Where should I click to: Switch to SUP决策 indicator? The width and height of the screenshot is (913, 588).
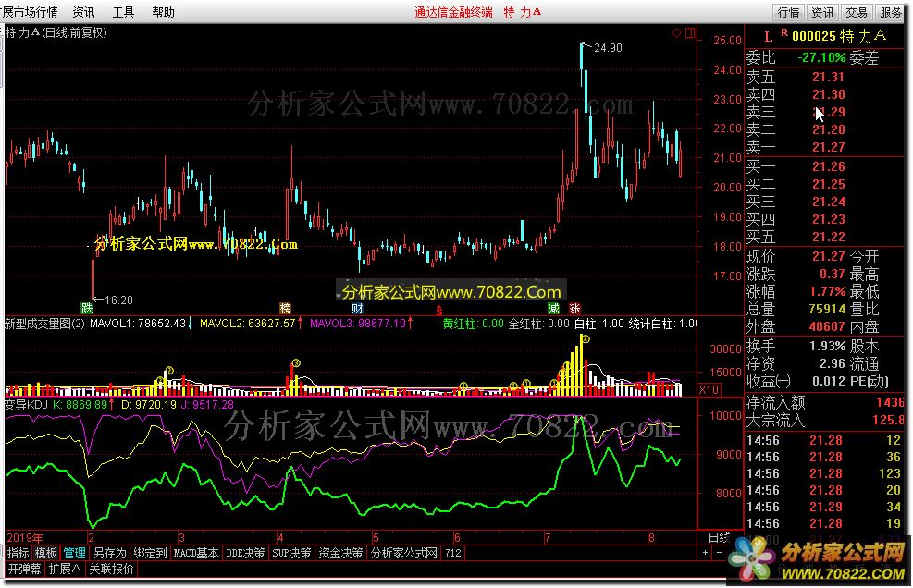[x=291, y=553]
